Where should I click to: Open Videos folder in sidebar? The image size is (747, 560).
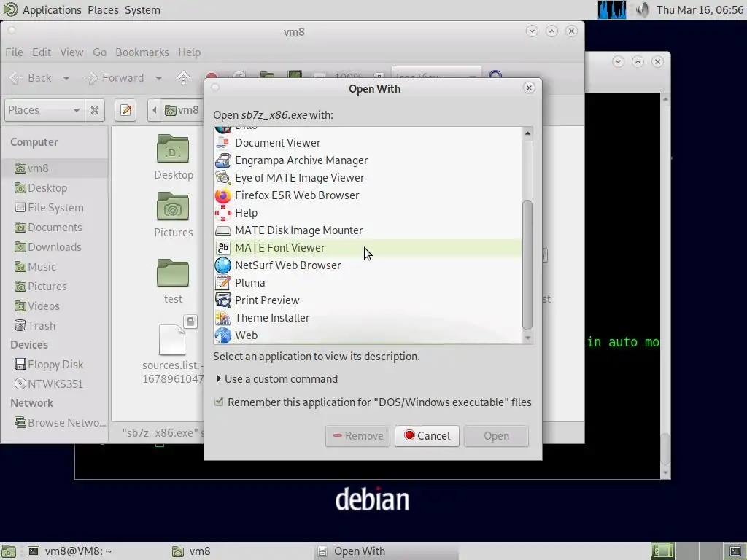pyautogui.click(x=37, y=306)
